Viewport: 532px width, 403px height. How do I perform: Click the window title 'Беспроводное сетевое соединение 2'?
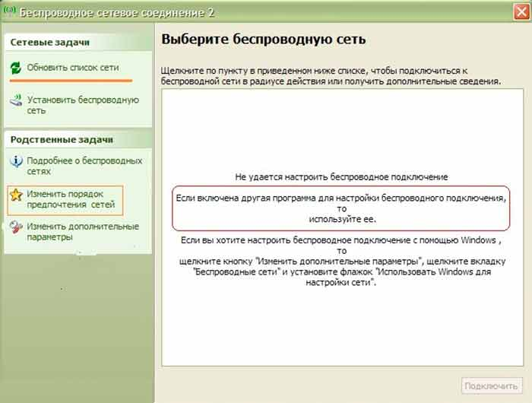click(117, 13)
